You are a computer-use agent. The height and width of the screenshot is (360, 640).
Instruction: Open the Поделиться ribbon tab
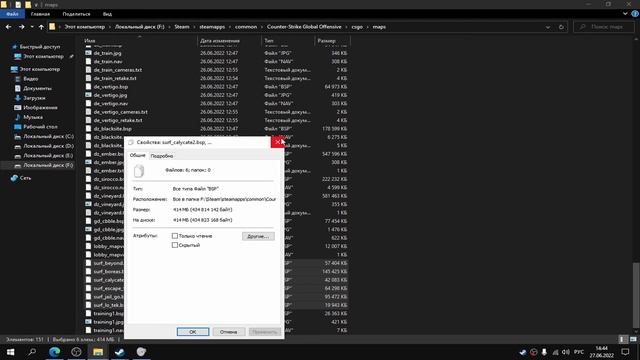76,14
